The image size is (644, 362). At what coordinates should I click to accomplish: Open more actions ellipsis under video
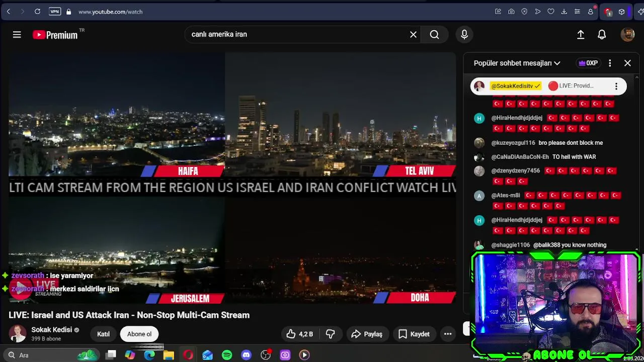point(448,334)
